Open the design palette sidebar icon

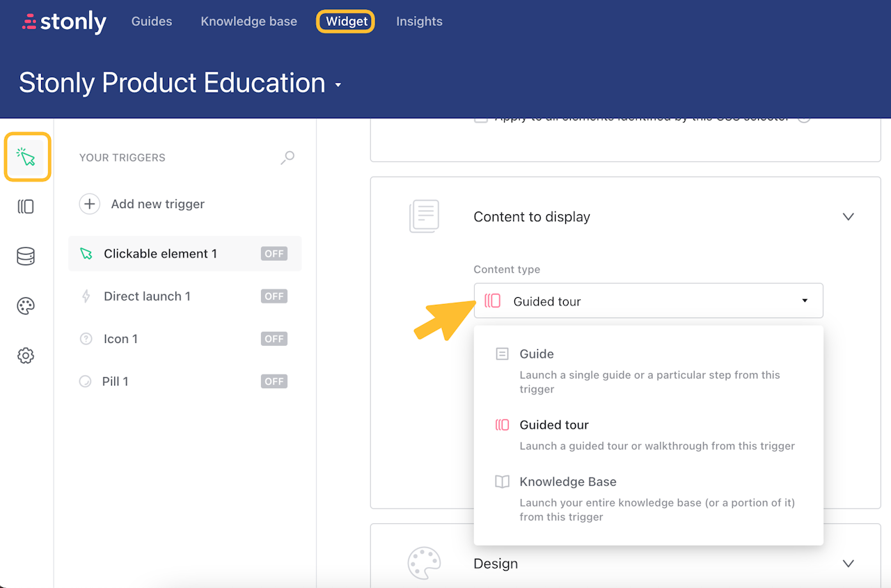point(26,306)
